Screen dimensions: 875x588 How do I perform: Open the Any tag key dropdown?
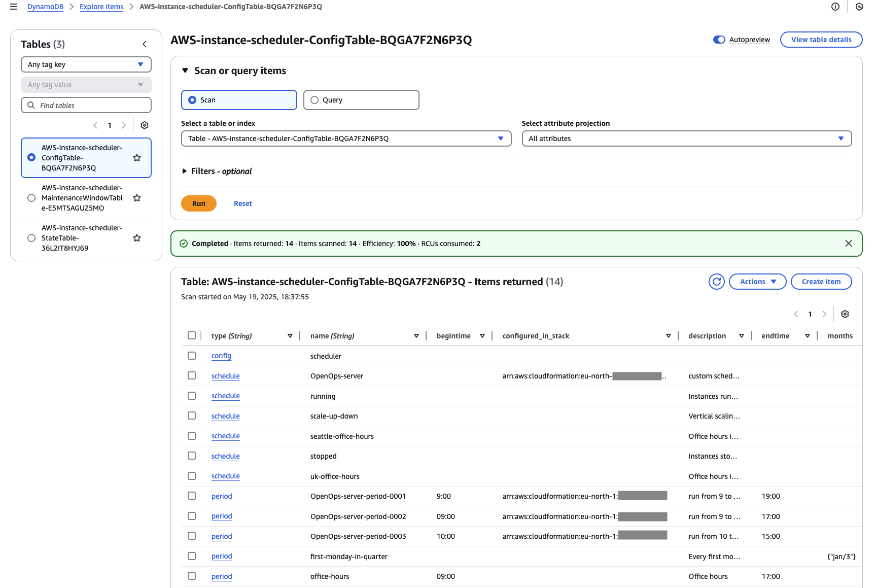(x=86, y=64)
